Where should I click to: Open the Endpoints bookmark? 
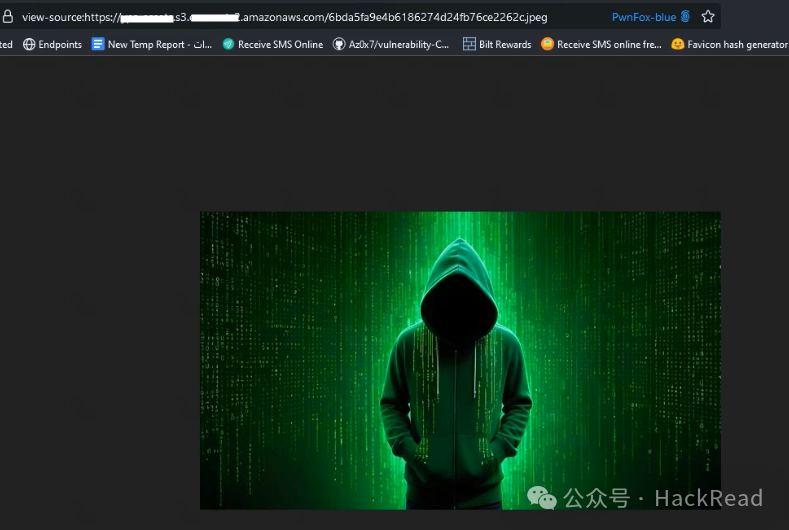52,44
